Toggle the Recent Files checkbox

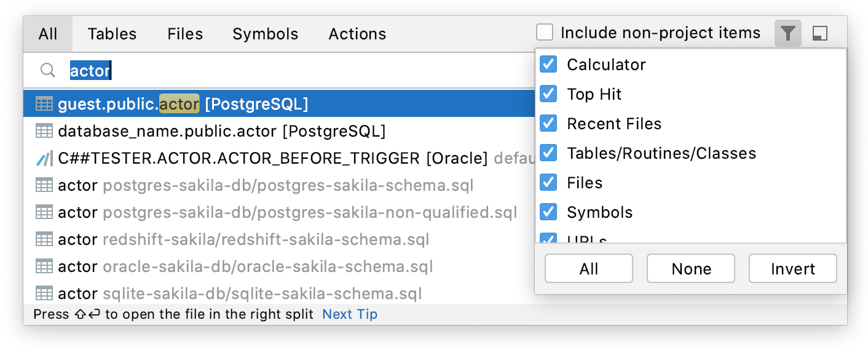point(548,123)
